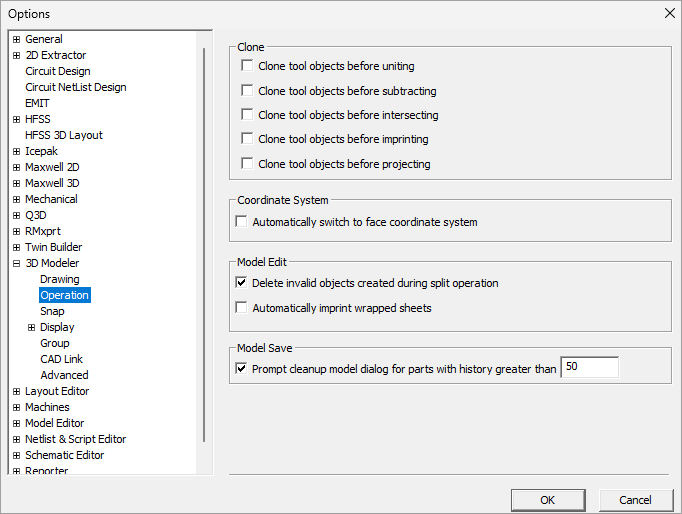Select the Reporter tree label

[47, 470]
